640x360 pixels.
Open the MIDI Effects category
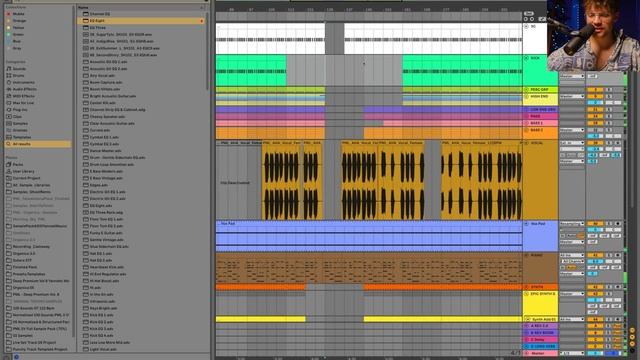click(20, 96)
